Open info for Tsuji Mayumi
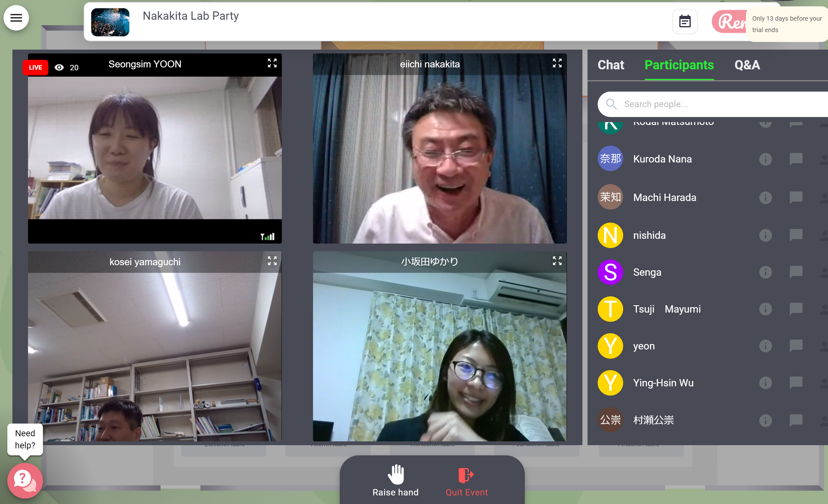This screenshot has width=828, height=504. pos(765,309)
